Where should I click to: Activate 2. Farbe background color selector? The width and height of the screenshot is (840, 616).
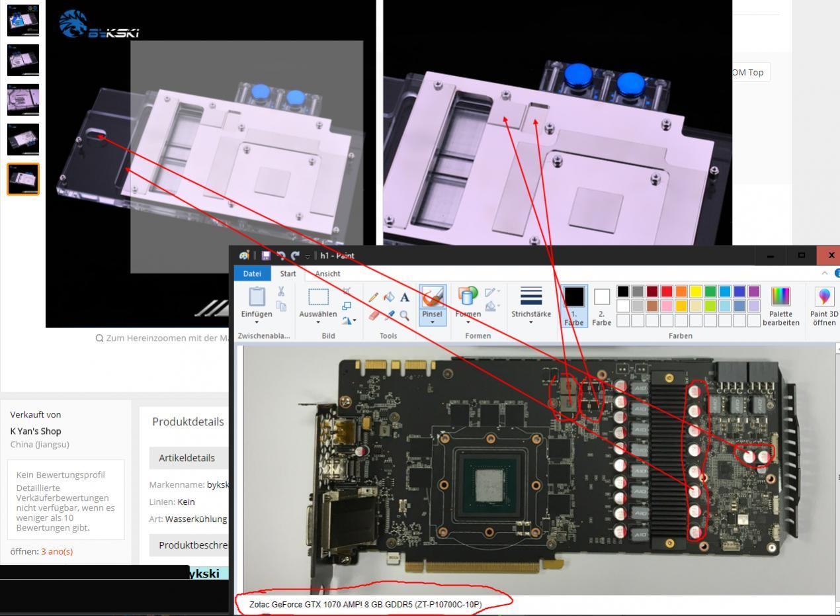pos(602,306)
